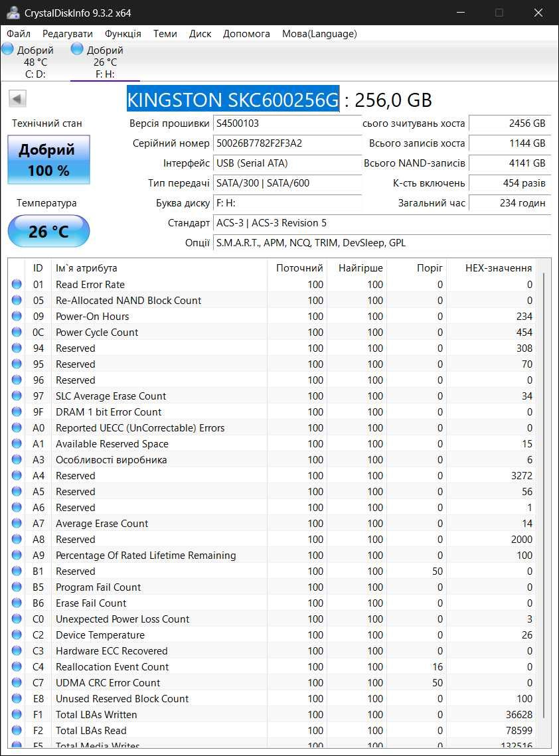Click the Reserved row with ID A8
Image resolution: width=559 pixels, height=756 pixels.
tap(272, 539)
